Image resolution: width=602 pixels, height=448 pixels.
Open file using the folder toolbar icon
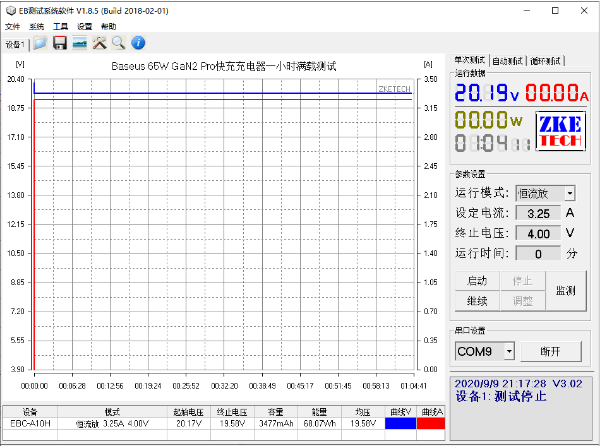(40, 43)
